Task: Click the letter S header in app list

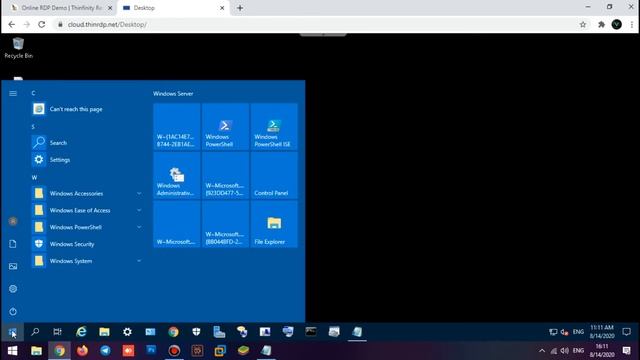Action: click(x=33, y=127)
